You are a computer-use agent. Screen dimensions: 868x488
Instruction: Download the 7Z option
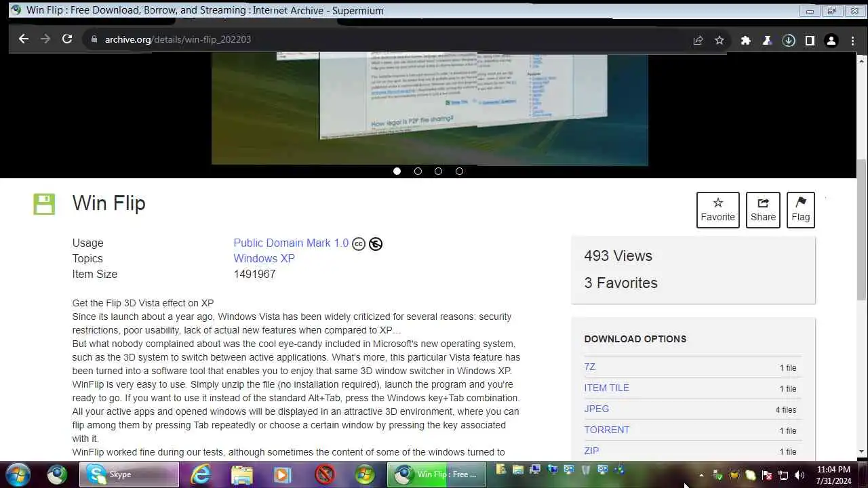pyautogui.click(x=590, y=367)
